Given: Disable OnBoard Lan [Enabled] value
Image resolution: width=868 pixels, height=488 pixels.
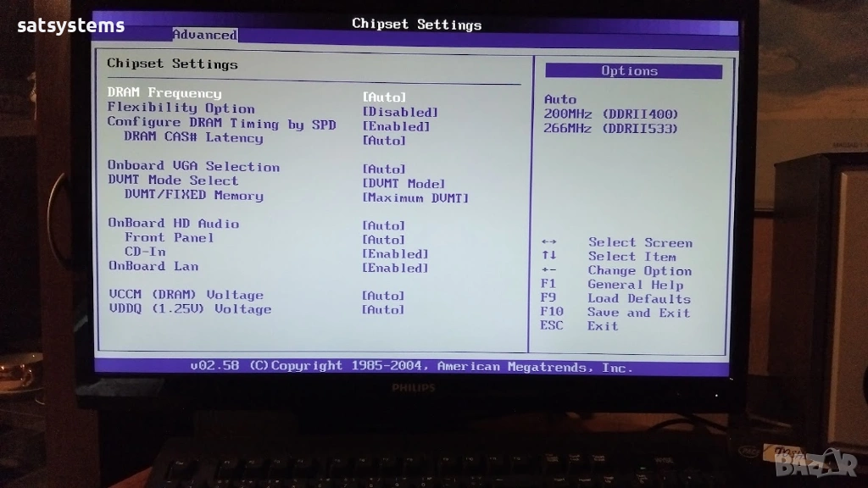Looking at the screenshot, I should (395, 268).
